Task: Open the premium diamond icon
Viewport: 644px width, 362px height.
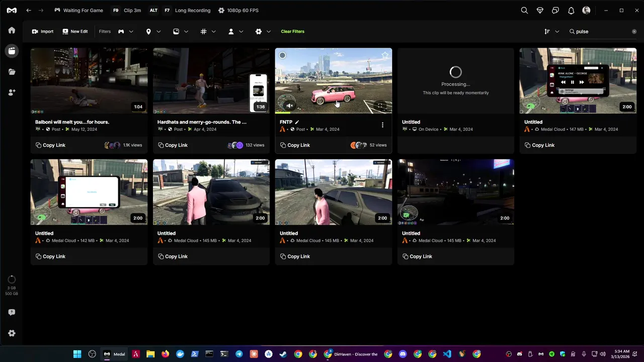Action: click(540, 10)
